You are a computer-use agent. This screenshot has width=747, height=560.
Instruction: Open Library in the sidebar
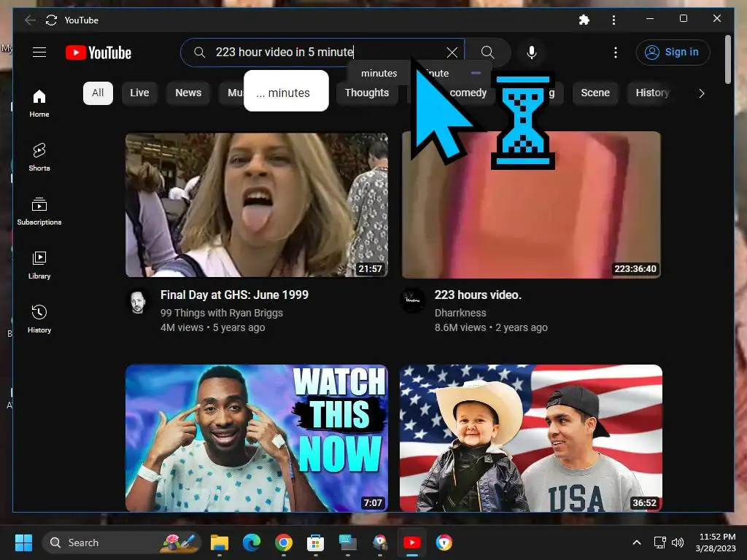39,265
